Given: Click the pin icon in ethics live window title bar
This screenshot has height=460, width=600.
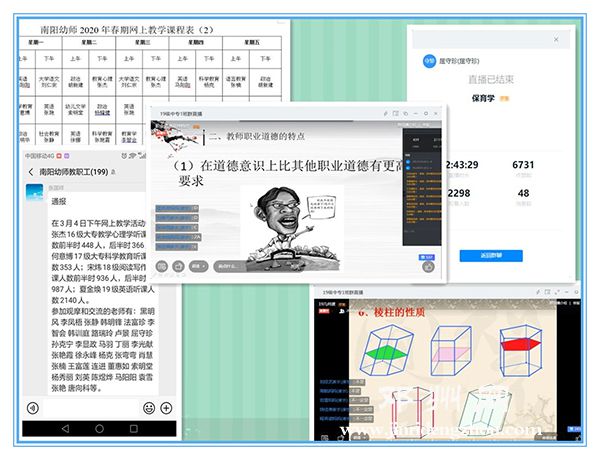Looking at the screenshot, I should pos(386,114).
